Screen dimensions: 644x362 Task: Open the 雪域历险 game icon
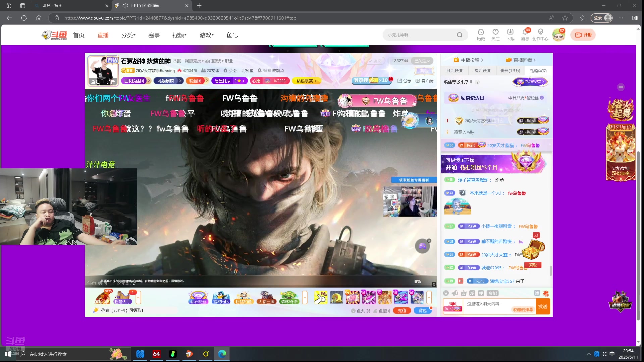click(221, 297)
